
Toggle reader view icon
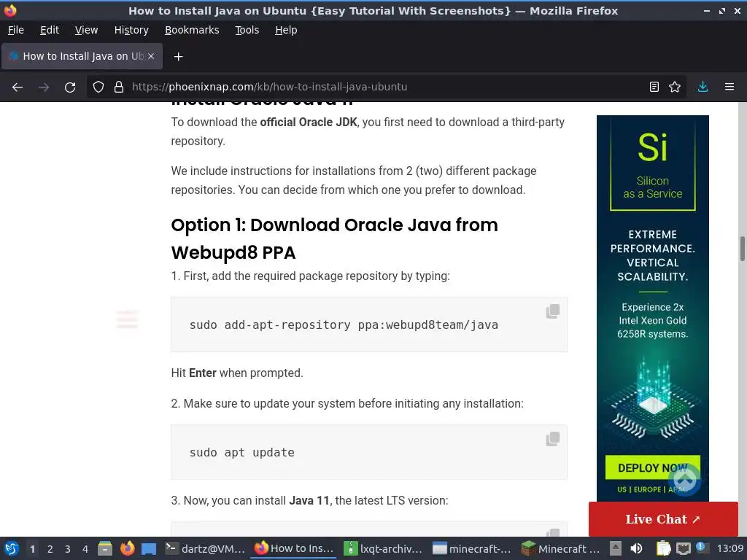click(654, 87)
